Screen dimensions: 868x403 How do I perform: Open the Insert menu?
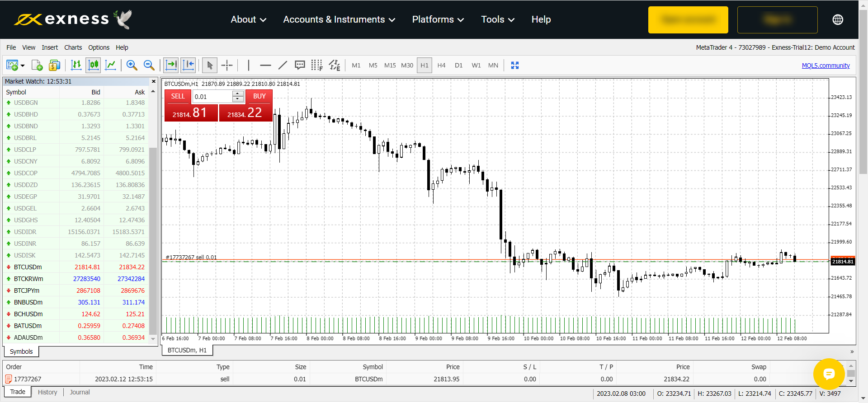[x=50, y=47]
